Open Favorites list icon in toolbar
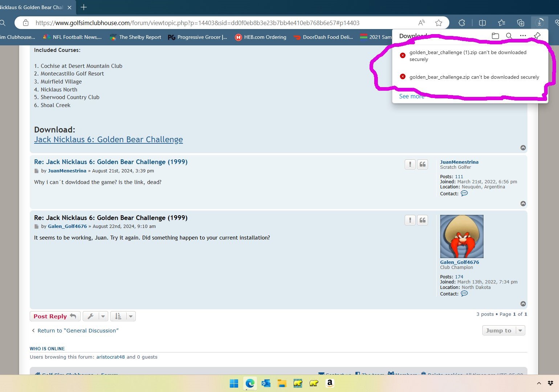 (x=502, y=23)
